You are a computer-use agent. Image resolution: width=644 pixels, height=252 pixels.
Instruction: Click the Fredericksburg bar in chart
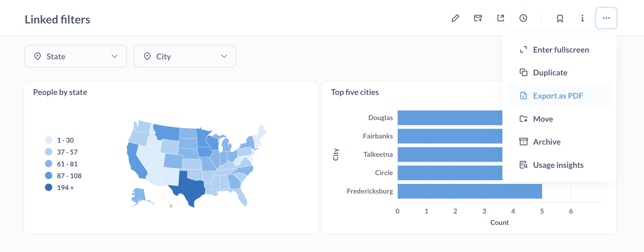point(470,191)
